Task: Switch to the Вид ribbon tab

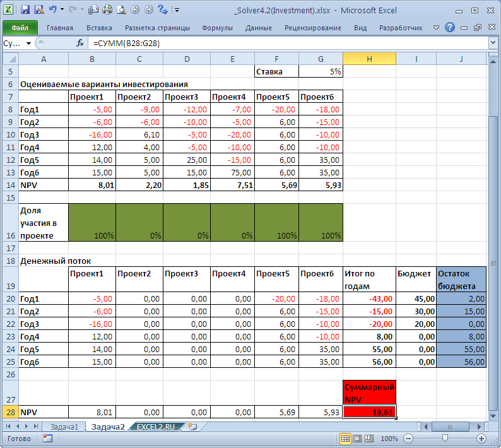Action: (360, 28)
